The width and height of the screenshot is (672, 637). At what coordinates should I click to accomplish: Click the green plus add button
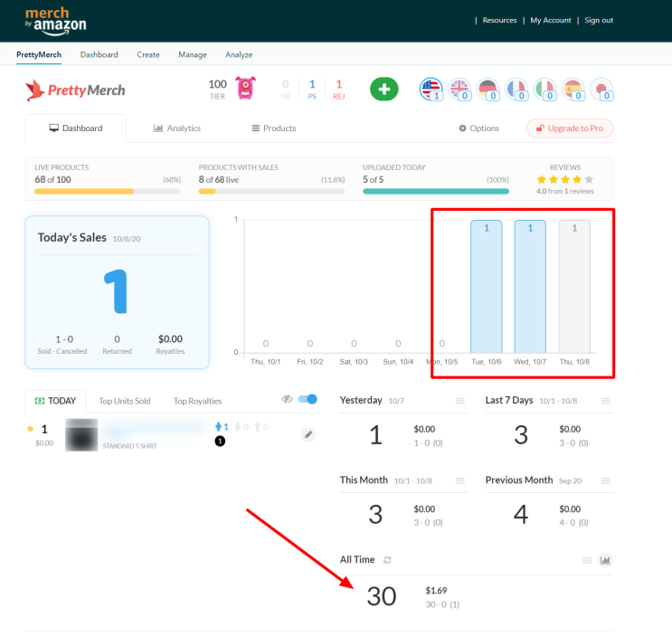(384, 90)
